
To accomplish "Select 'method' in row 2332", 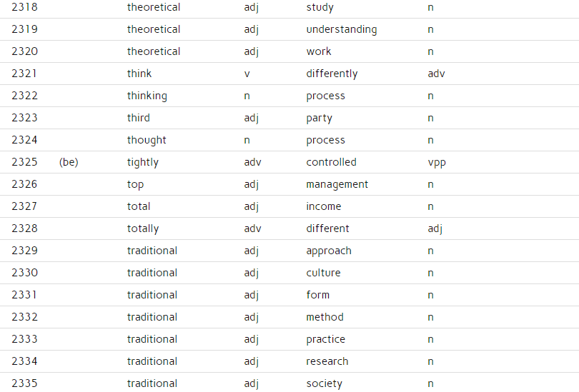I will 325,317.
